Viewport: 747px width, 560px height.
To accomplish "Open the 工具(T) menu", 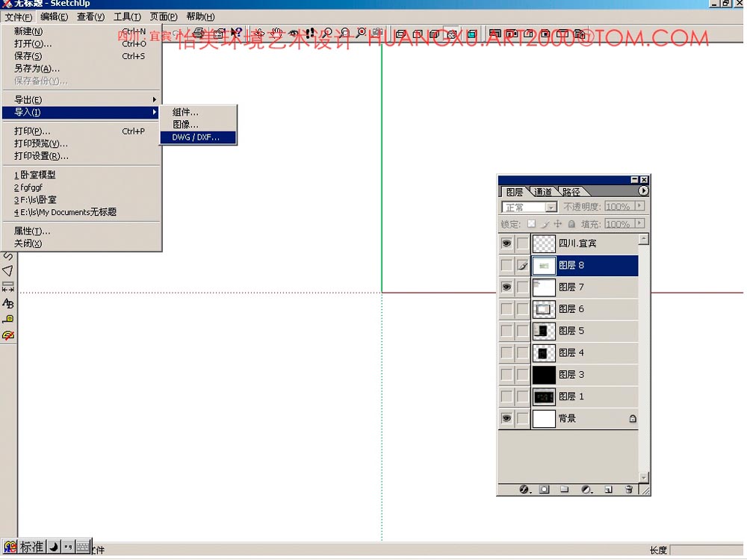I will pos(127,16).
